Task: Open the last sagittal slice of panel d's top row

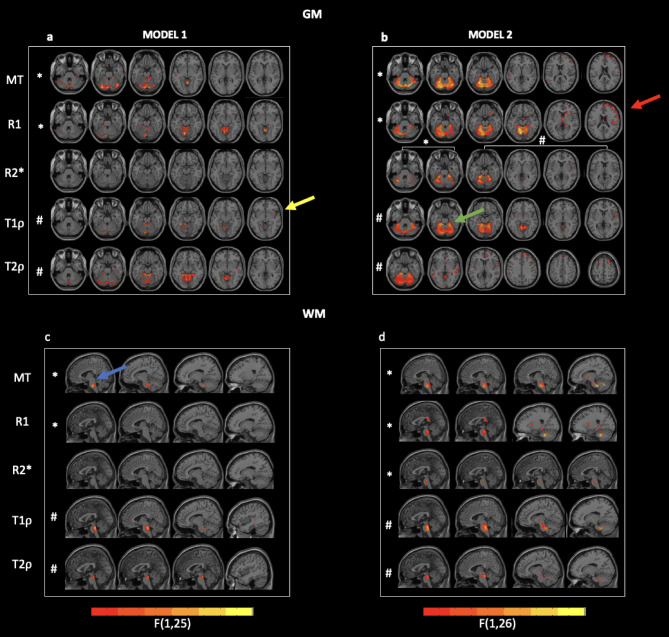Action: (592, 374)
